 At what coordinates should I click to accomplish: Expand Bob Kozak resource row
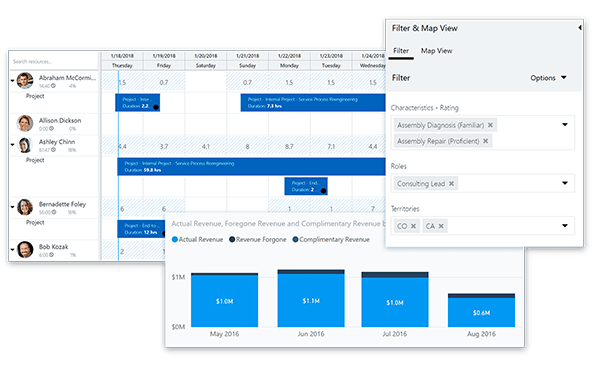click(13, 250)
